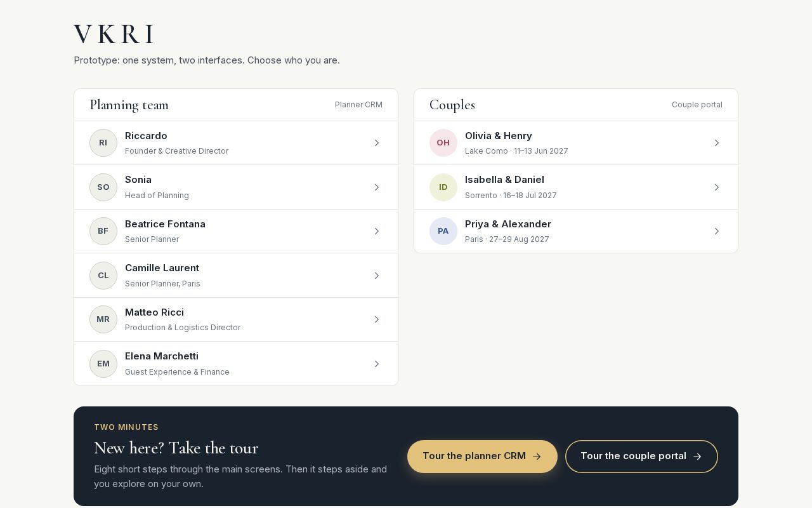Click the Couple portal label
The height and width of the screenshot is (508, 812).
tap(697, 105)
